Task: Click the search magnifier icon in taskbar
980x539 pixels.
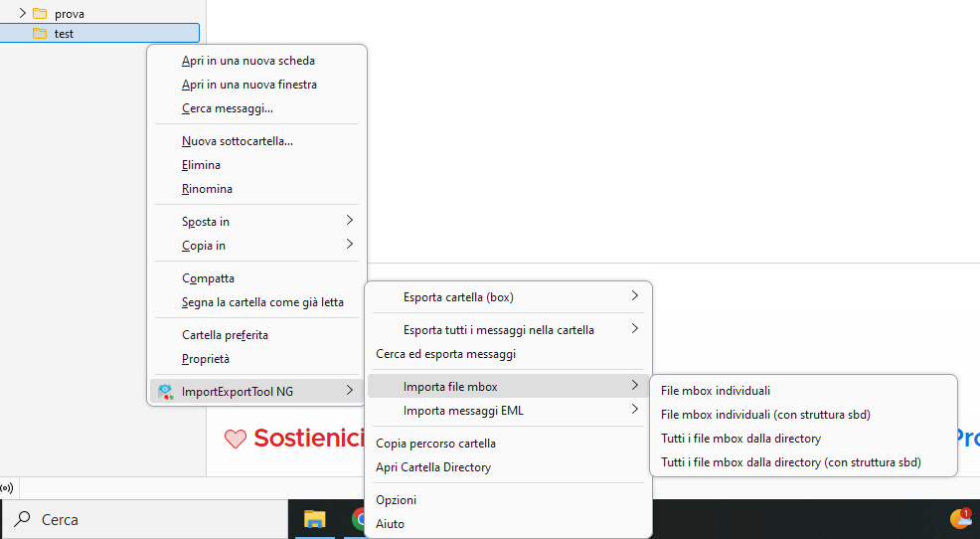Action: coord(23,519)
